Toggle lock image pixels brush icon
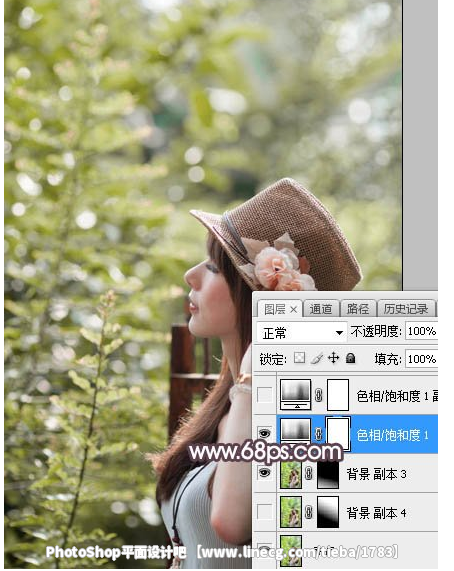454x571 pixels. tap(317, 359)
